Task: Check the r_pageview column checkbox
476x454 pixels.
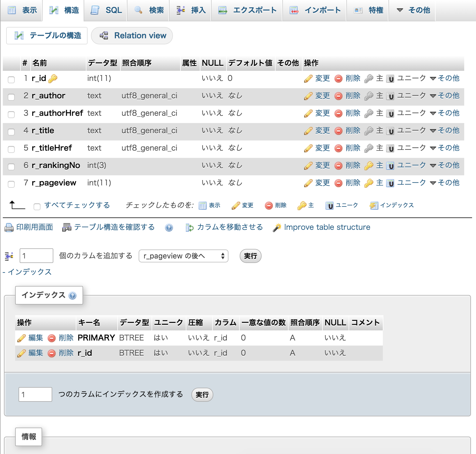Action: [x=11, y=184]
